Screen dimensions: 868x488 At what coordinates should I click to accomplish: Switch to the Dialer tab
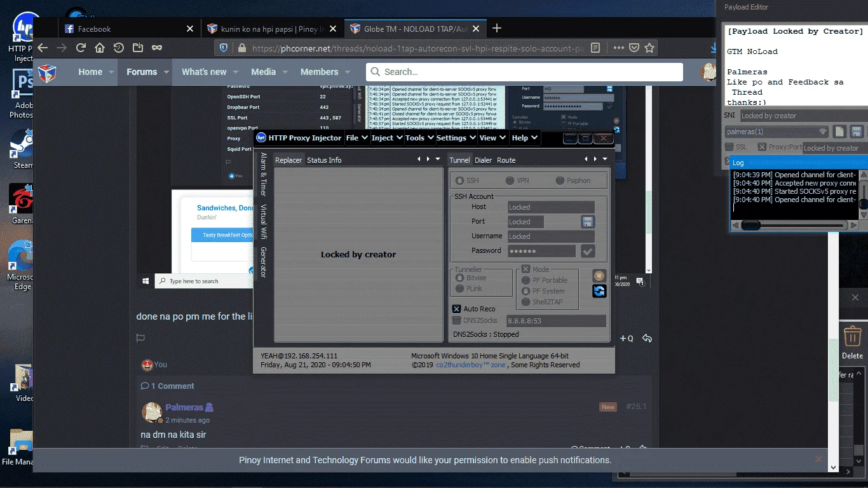click(x=483, y=160)
